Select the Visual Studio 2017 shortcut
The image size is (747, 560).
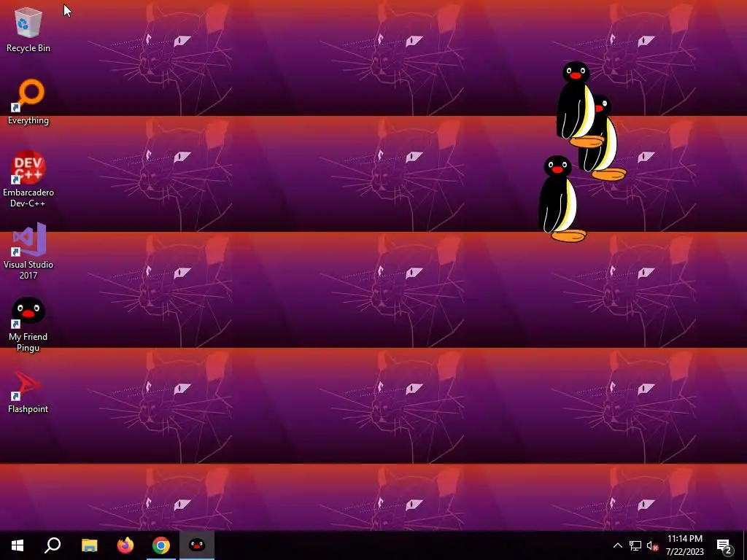(x=28, y=251)
